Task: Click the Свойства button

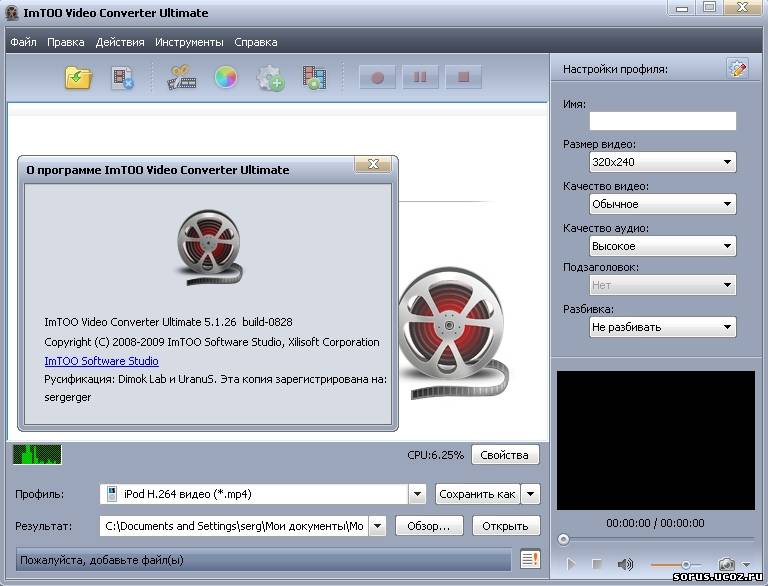Action: (x=505, y=455)
